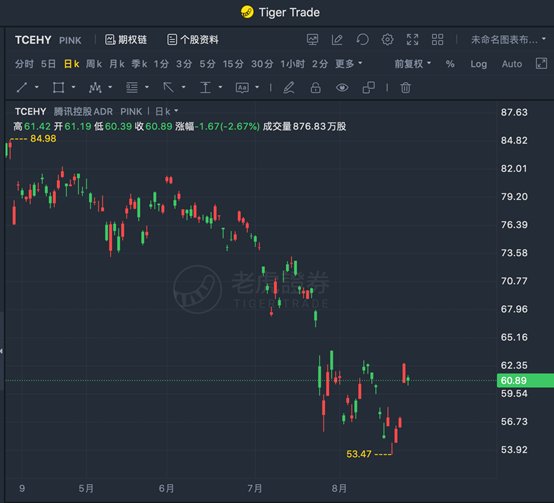This screenshot has width=554, height=503.
Task: Expand the line tool options arrow
Action: click(x=36, y=87)
